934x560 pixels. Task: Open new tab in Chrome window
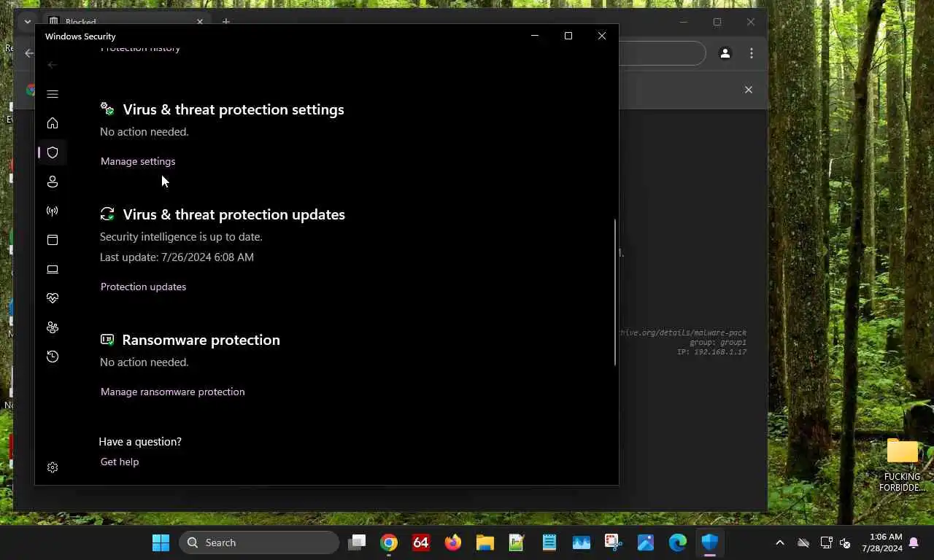click(226, 21)
